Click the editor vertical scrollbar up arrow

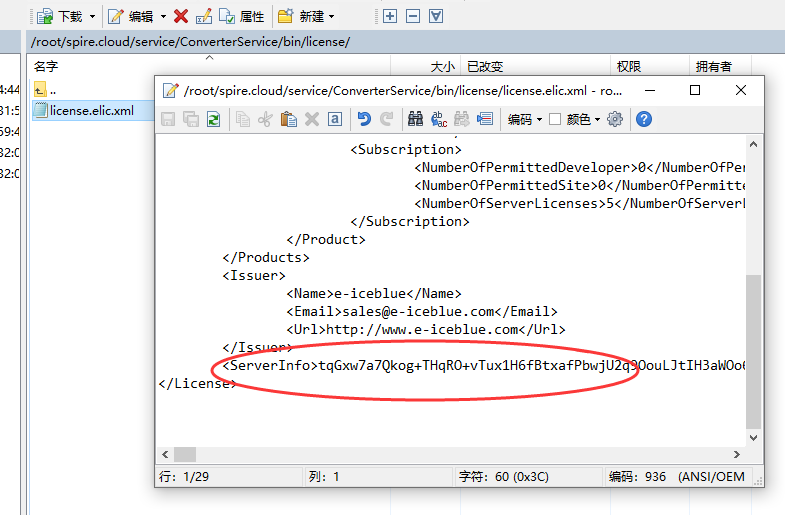753,145
